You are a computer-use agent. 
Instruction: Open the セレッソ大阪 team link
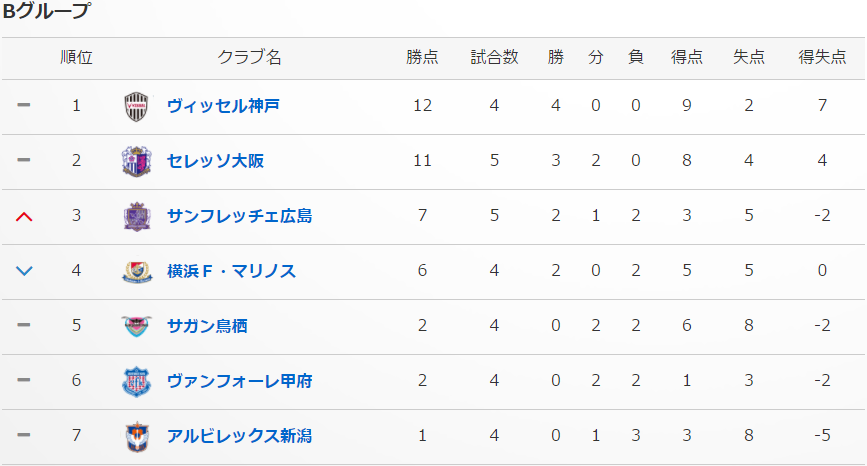tap(215, 161)
